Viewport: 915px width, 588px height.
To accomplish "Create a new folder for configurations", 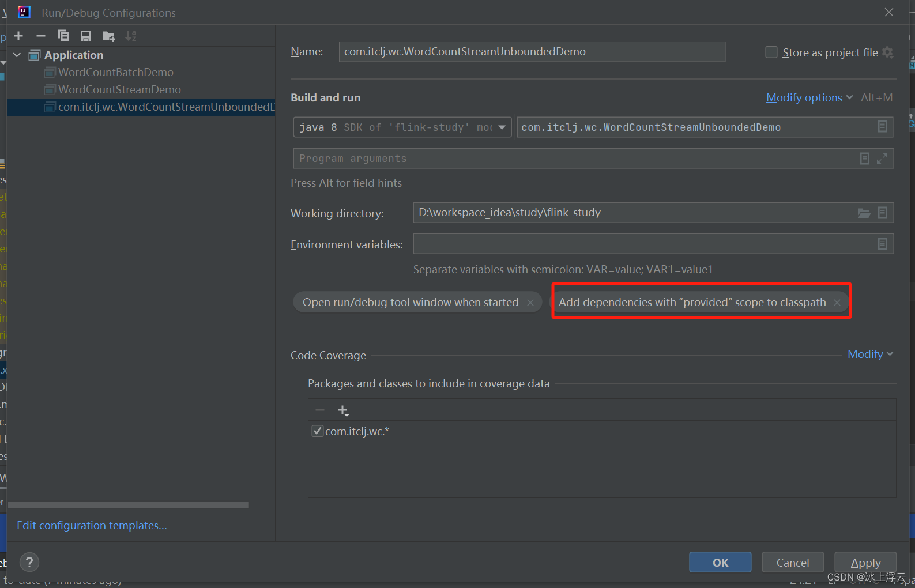I will [108, 36].
